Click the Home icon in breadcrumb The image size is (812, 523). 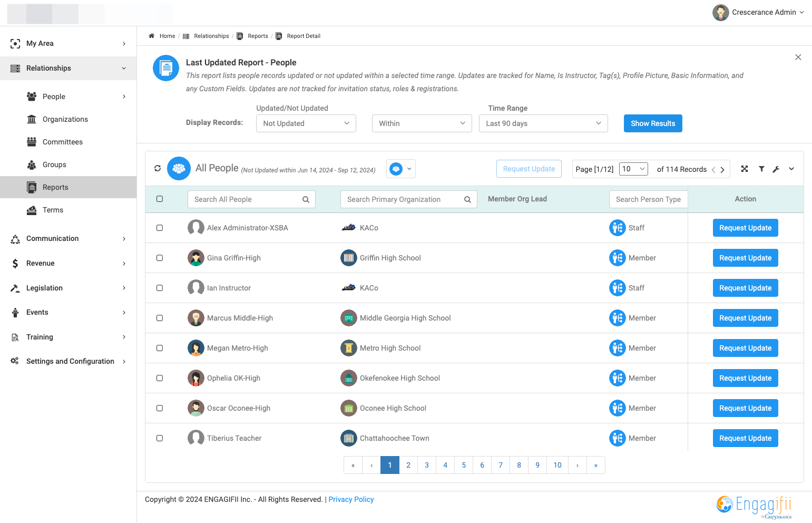152,36
